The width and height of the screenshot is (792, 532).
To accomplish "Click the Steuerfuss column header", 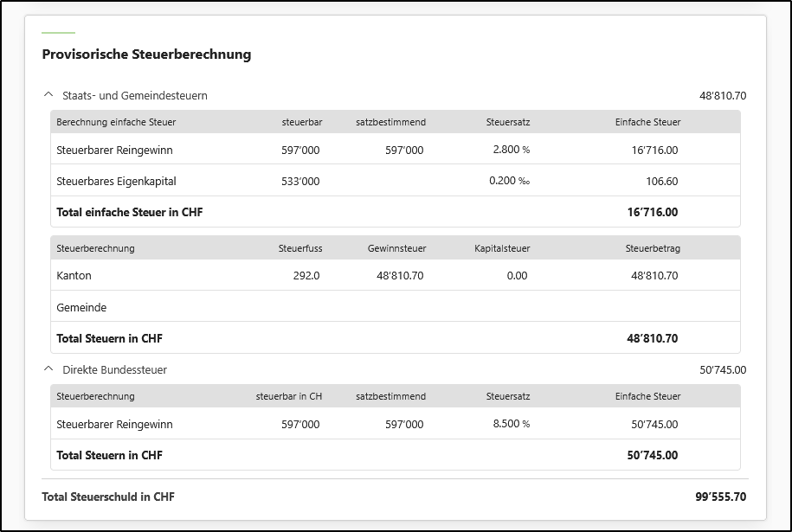I will [x=300, y=248].
